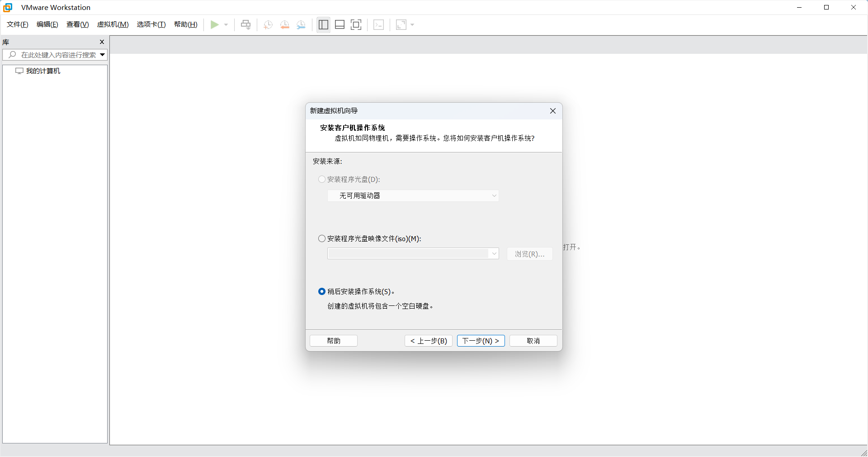
Task: Open the 编辑(E) menu
Action: click(47, 24)
